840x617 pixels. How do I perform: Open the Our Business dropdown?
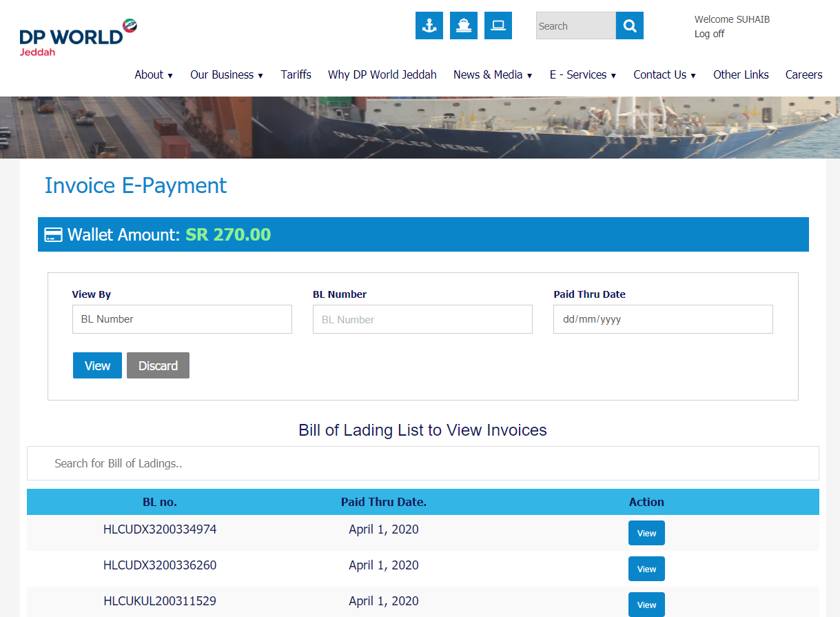click(227, 74)
